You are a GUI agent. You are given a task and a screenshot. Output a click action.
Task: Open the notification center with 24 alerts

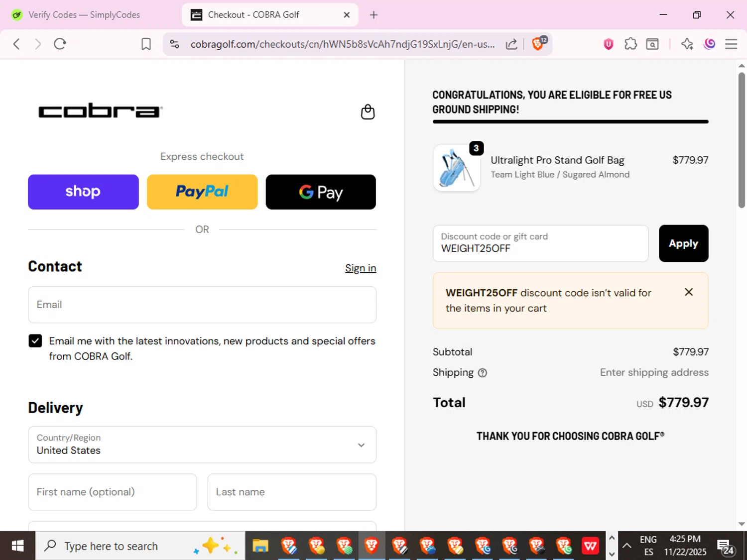[x=727, y=547]
